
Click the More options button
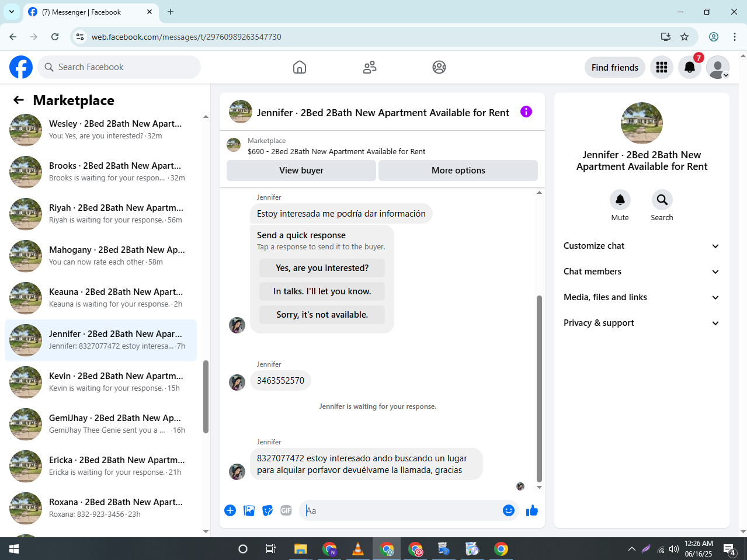point(458,171)
